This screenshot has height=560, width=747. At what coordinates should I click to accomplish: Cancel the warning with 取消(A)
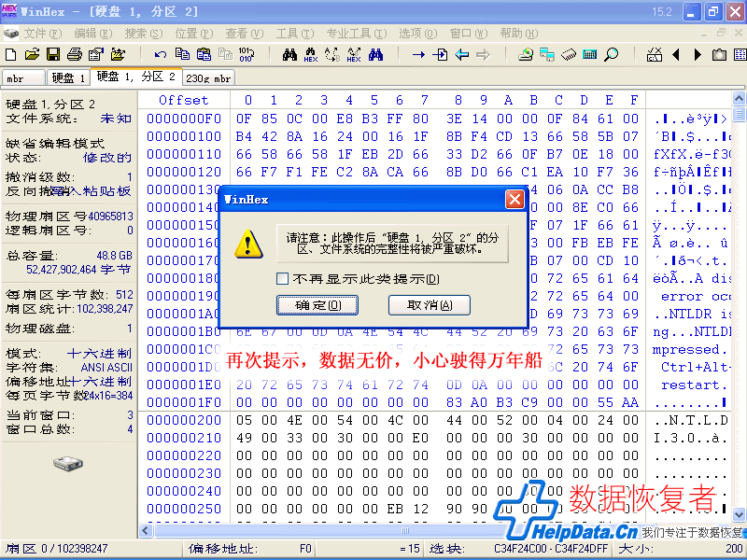pyautogui.click(x=430, y=305)
